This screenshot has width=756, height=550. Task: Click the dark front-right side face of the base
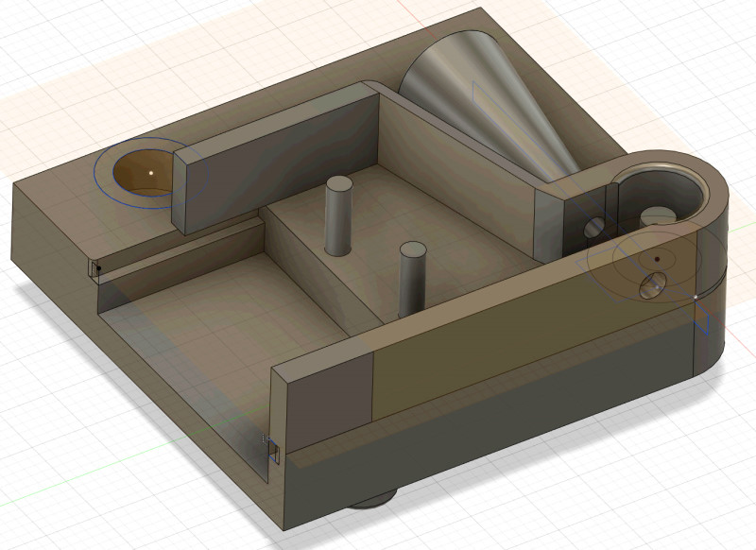[529, 406]
